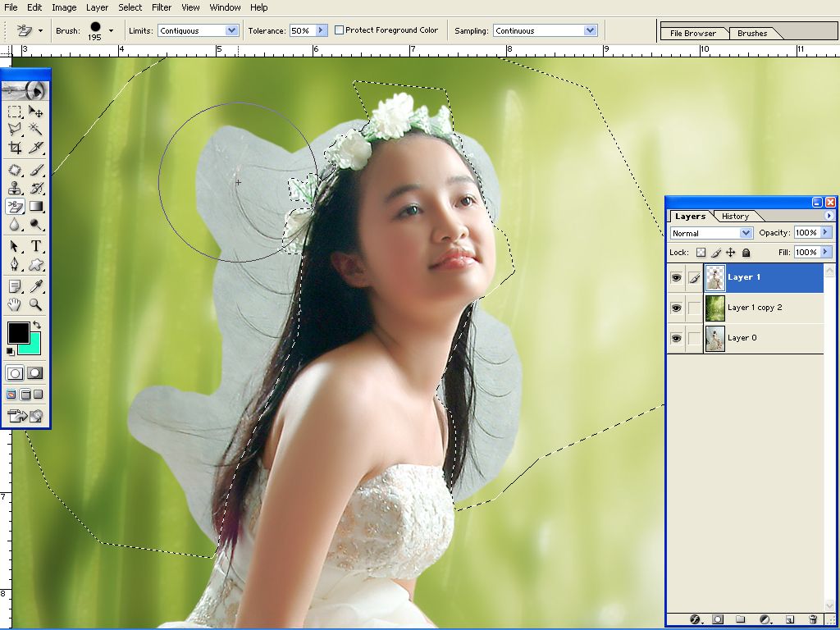This screenshot has height=630, width=840.
Task: Switch to the History tab
Action: [735, 217]
